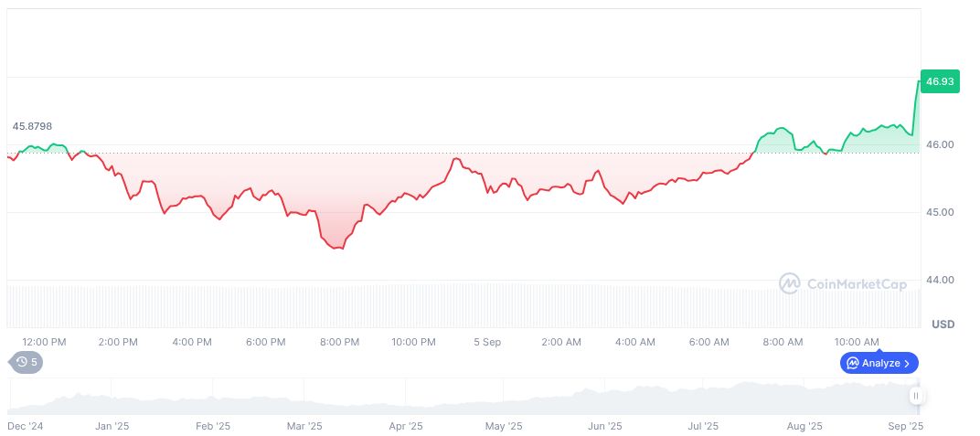Open the Analyze panel button
Viewport: 980px width, 436px height.
pyautogui.click(x=879, y=363)
